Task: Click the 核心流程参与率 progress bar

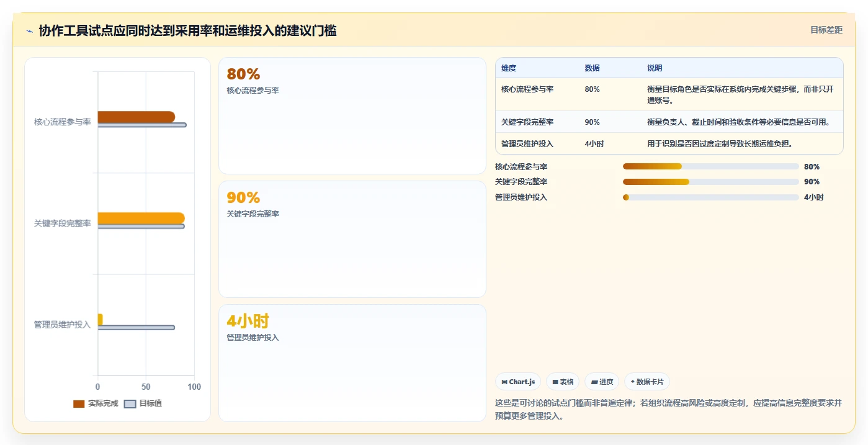Action: [710, 166]
